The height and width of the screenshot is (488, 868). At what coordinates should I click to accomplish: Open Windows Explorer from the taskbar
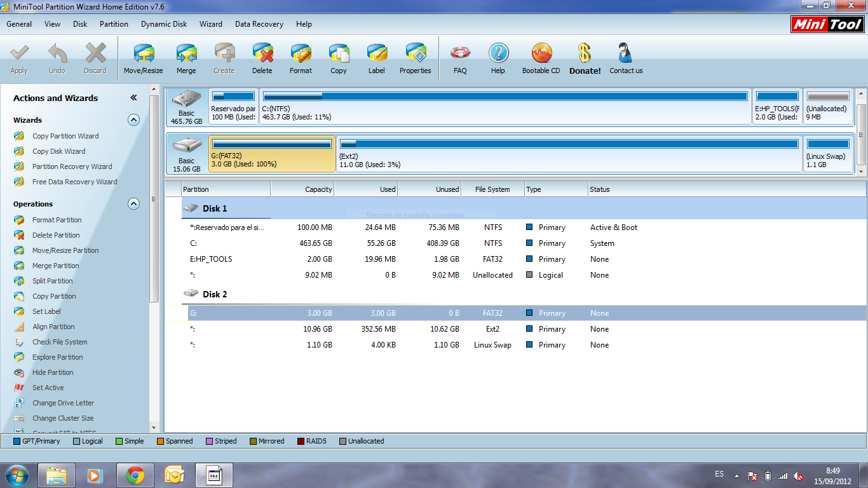coord(57,475)
